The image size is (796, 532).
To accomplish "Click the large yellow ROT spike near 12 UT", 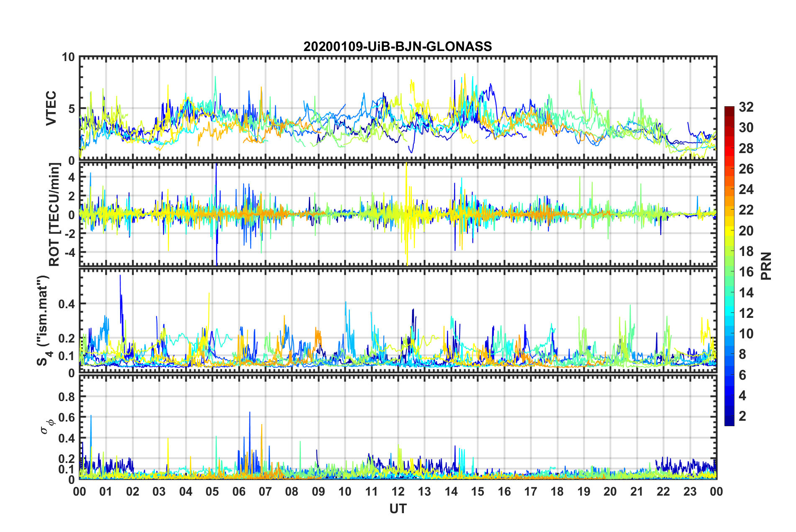I will point(406,213).
